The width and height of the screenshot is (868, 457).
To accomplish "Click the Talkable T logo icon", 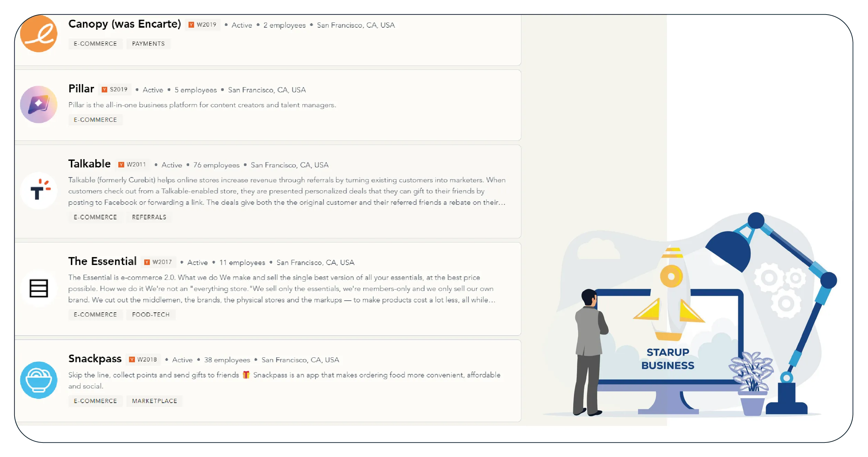I will pos(38,191).
